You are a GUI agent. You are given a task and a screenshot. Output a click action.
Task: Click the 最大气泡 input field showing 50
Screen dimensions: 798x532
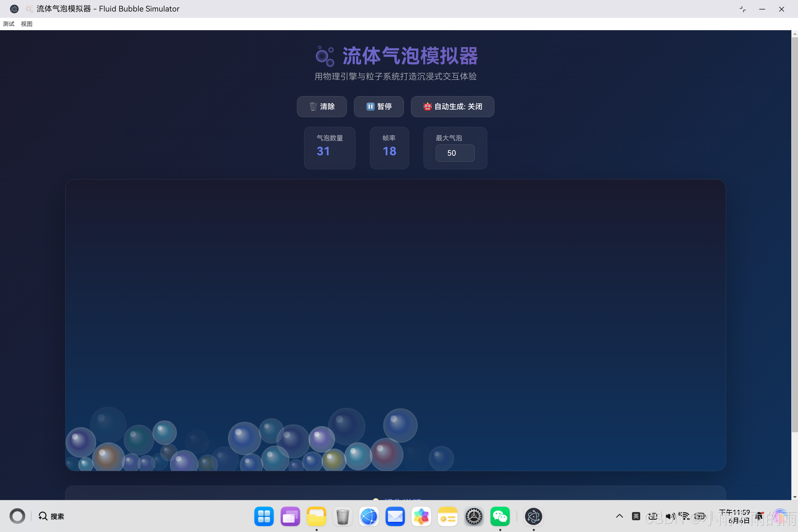pos(455,153)
